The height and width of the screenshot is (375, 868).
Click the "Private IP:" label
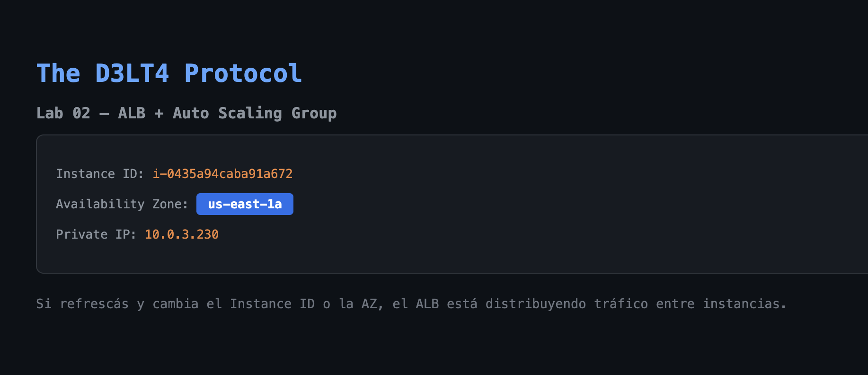point(96,234)
